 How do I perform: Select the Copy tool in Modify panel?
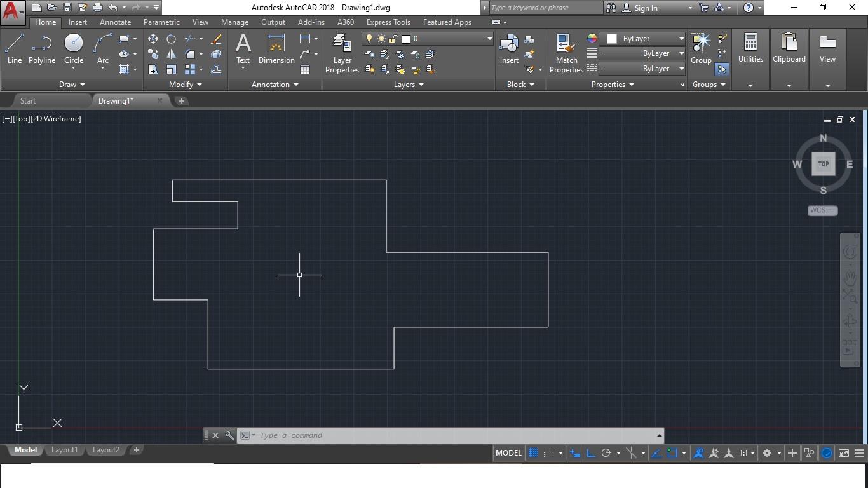pos(153,54)
